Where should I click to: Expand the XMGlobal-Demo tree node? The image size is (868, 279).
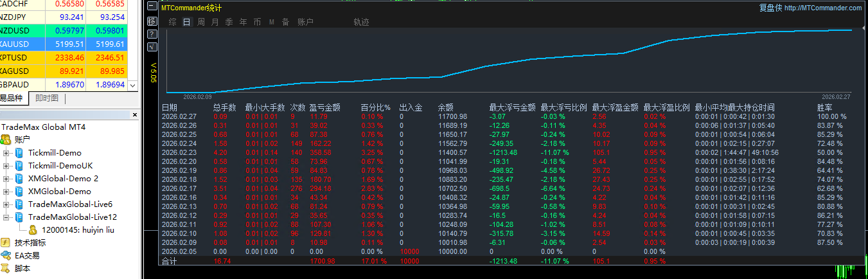(6, 192)
